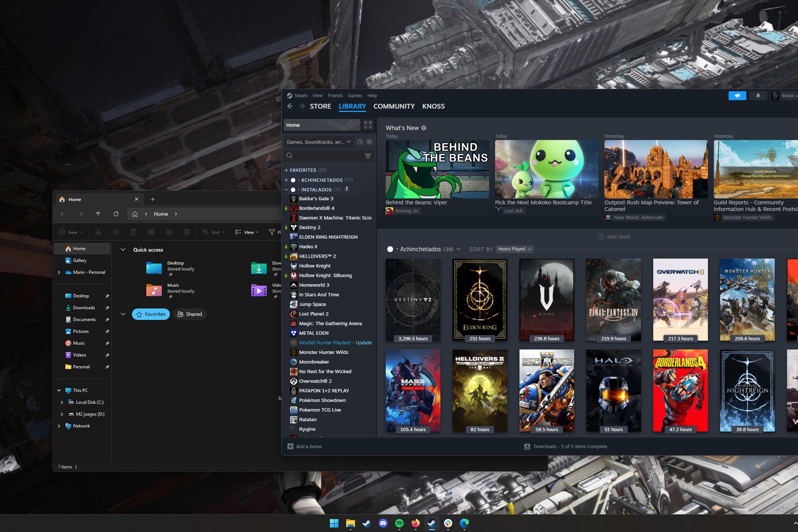
Task: Click the Add shelf button
Action: (613, 237)
